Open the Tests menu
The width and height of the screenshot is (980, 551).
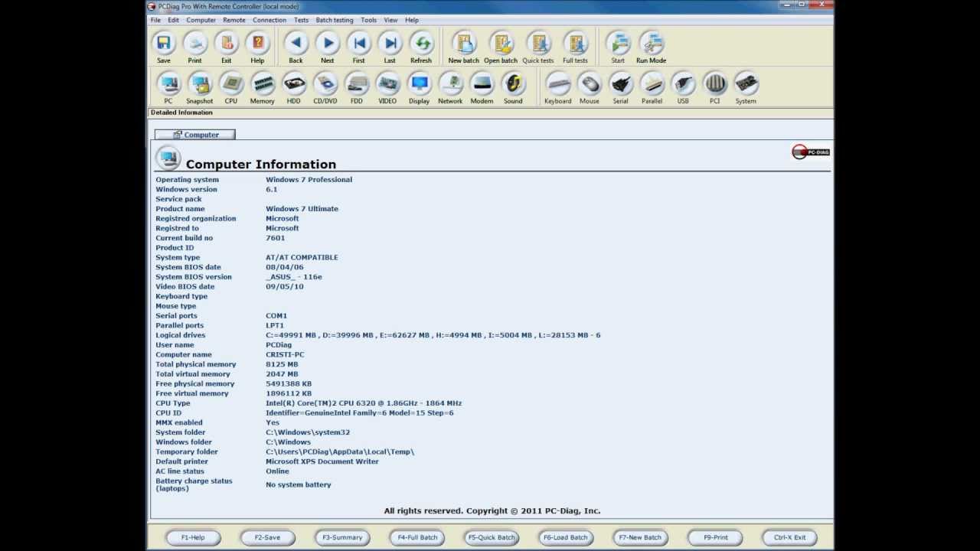302,20
